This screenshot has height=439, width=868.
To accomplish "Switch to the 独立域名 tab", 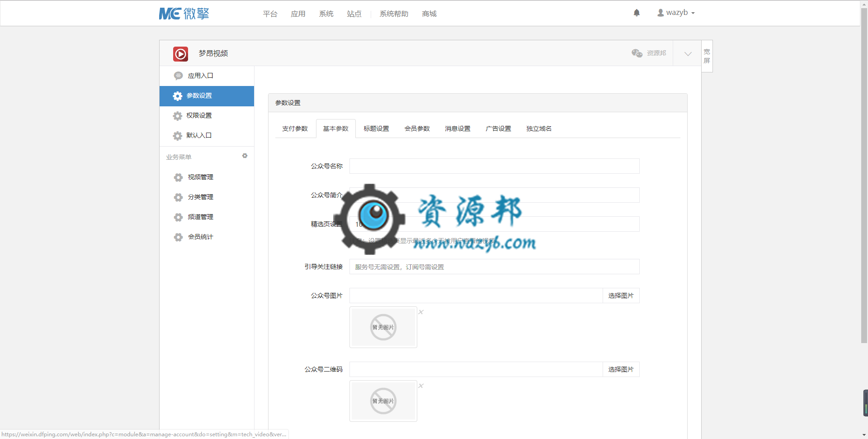I will click(539, 129).
